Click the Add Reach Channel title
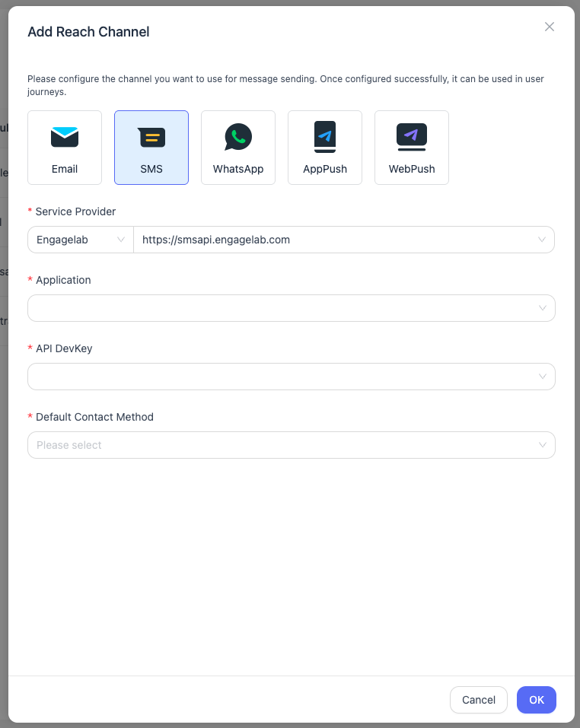Viewport: 580px width, 728px height. [x=89, y=32]
